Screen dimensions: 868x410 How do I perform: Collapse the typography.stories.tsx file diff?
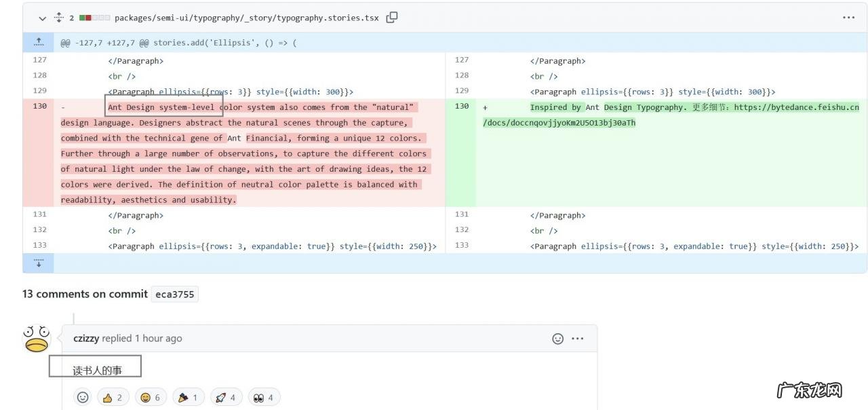43,18
